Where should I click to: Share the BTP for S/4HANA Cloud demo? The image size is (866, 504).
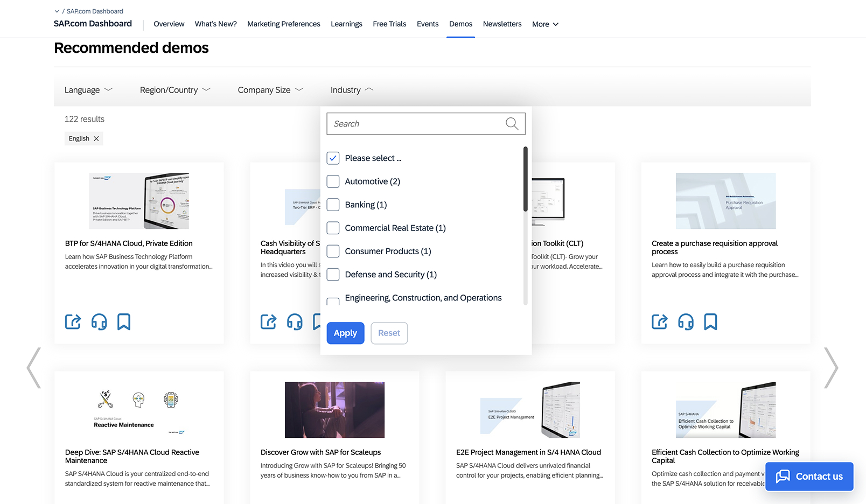[73, 321]
